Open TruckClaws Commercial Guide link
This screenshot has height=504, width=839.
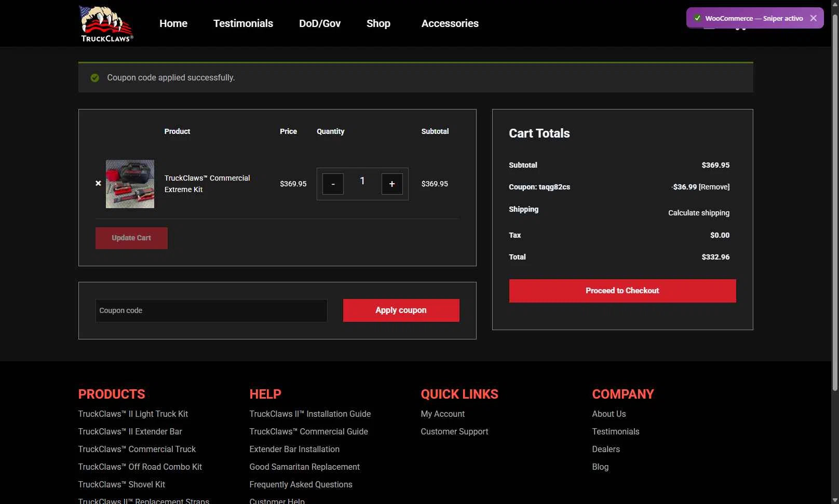308,431
